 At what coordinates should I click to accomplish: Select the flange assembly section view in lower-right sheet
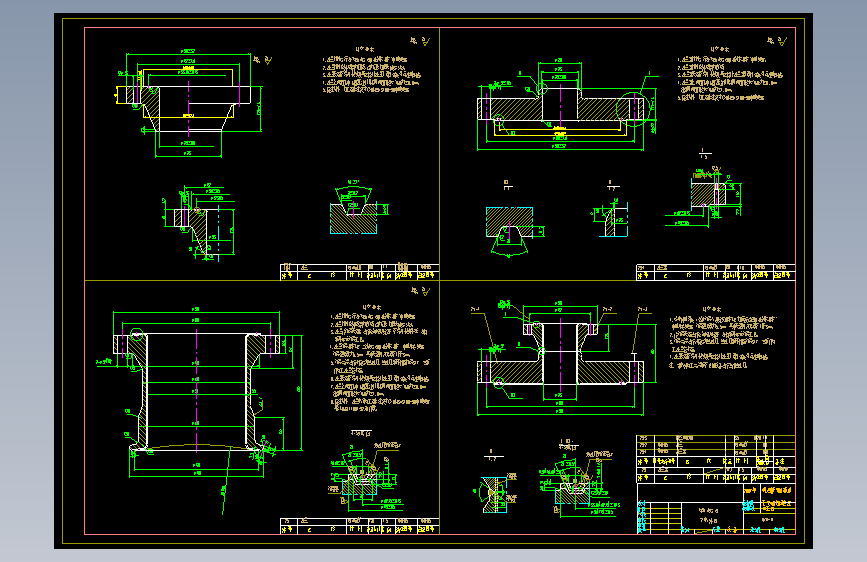pyautogui.click(x=563, y=358)
